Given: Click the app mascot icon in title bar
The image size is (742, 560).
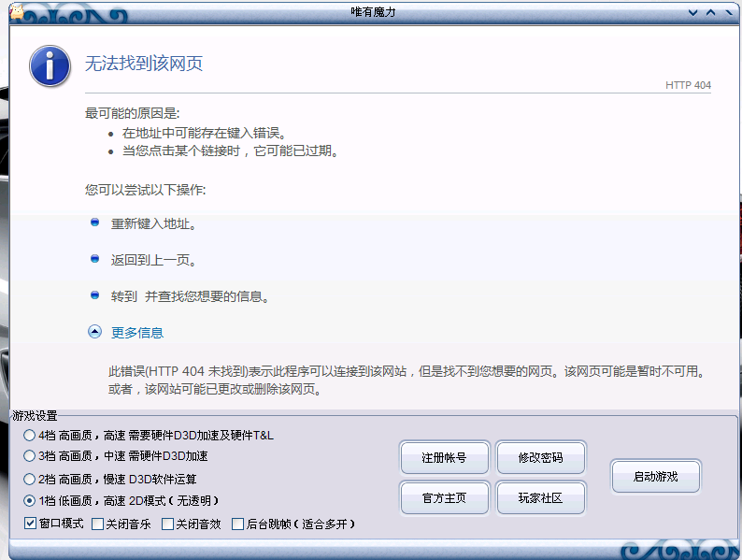Looking at the screenshot, I should (16, 11).
